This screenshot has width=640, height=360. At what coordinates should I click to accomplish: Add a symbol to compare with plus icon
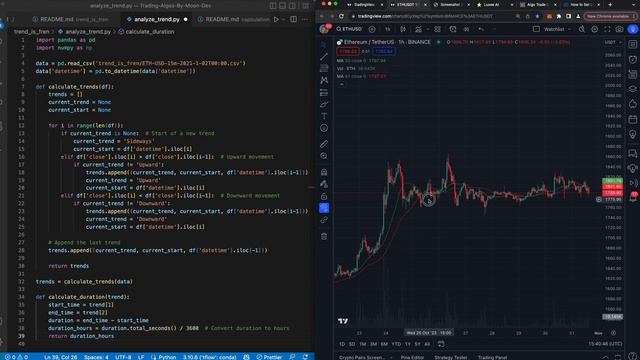tap(372, 29)
